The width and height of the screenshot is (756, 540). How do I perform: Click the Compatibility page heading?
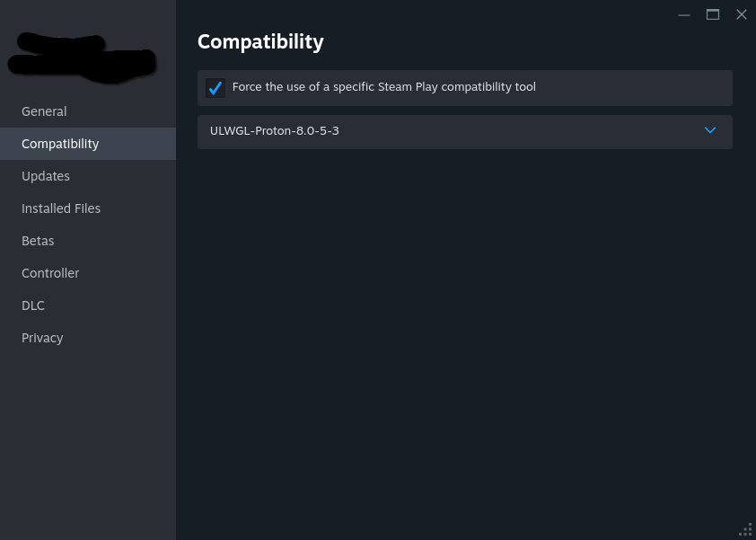260,41
